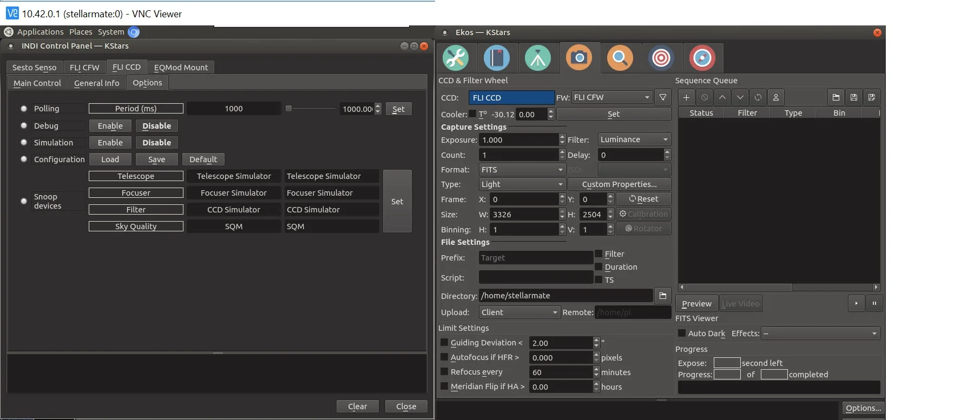Toggle Guiding Deviation limit checkbox
980x420 pixels.
pyautogui.click(x=444, y=342)
